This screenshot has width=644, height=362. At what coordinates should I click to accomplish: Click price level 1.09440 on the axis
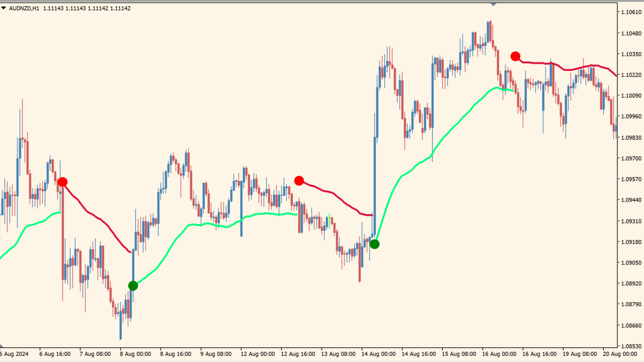coord(631,200)
